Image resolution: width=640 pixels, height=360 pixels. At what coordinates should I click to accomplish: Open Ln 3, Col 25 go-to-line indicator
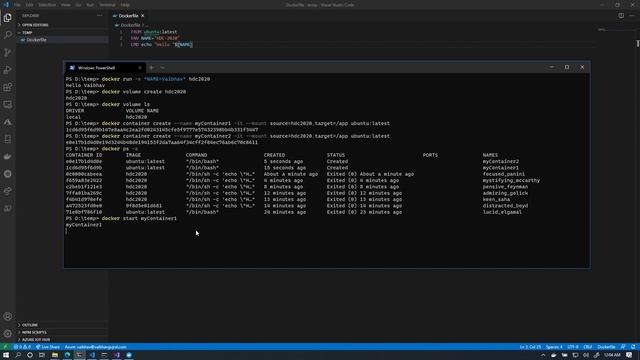tap(530, 347)
